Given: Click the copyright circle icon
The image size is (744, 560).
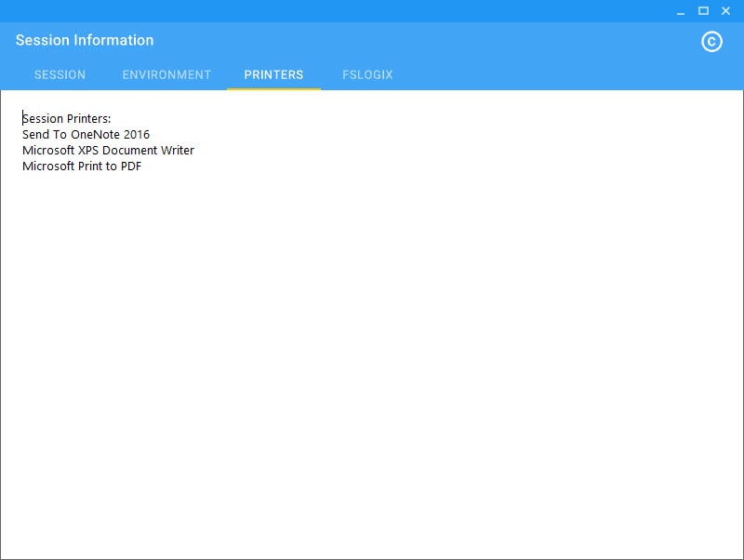Looking at the screenshot, I should pos(711,42).
